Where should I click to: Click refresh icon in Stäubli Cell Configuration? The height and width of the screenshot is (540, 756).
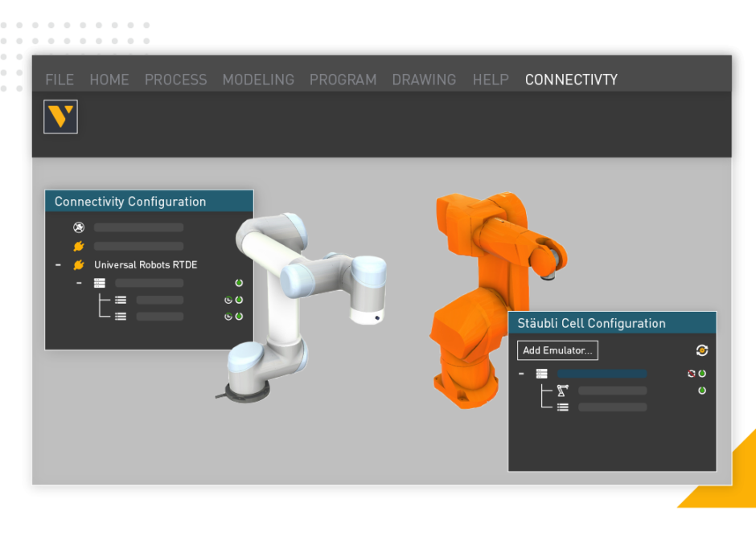coord(702,350)
